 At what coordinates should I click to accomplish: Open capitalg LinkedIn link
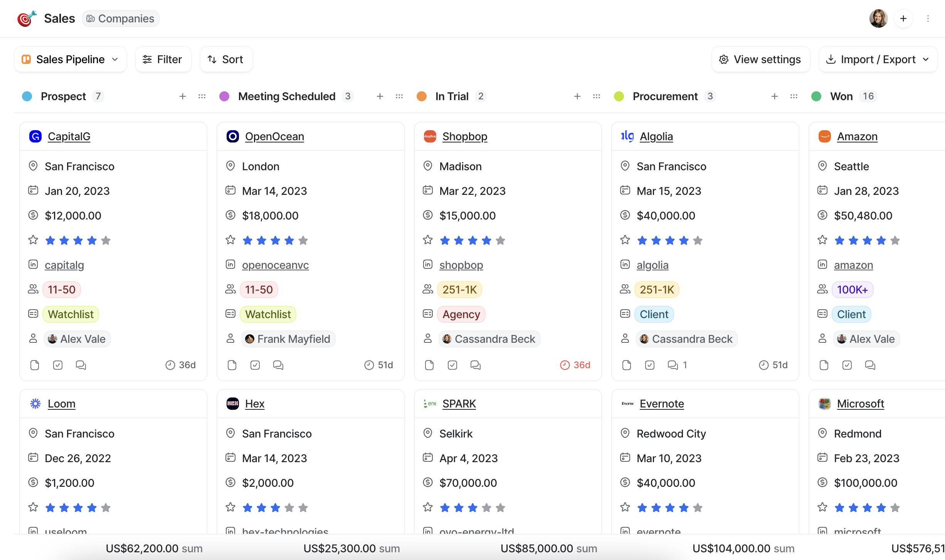tap(64, 265)
